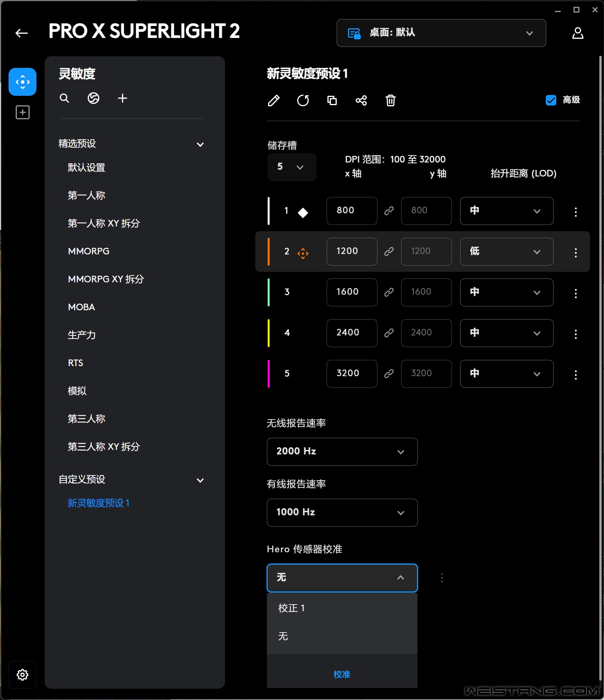604x700 pixels.
Task: Select the MMORPG preset
Action: point(88,251)
